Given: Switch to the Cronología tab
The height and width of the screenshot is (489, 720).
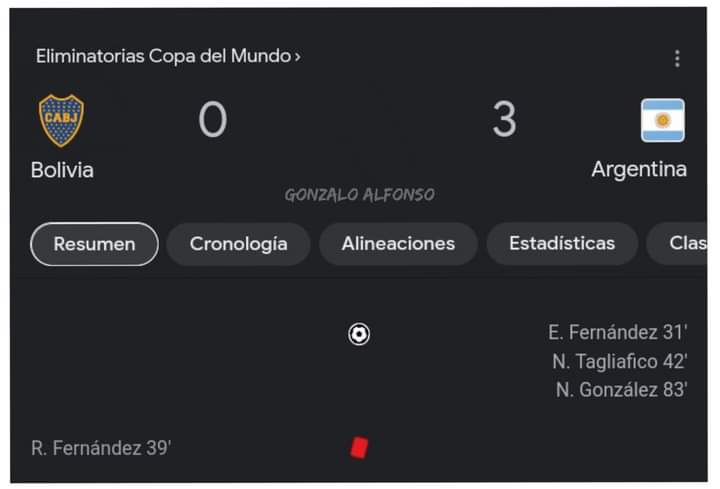Looking at the screenshot, I should click(x=238, y=244).
